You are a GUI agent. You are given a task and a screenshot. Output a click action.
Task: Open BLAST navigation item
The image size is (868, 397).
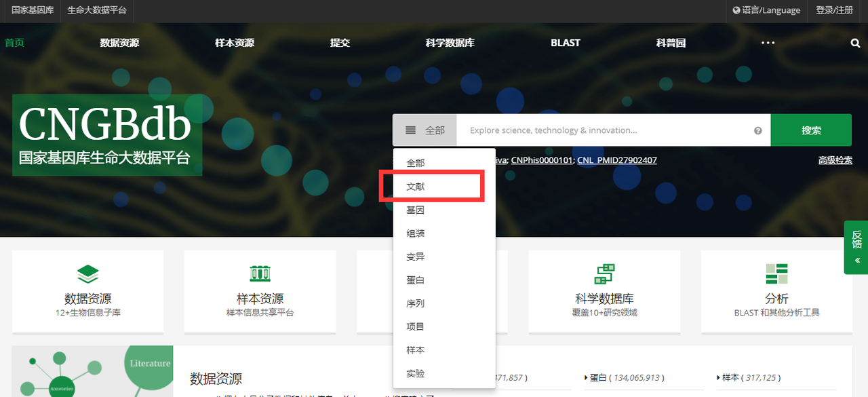(x=566, y=43)
